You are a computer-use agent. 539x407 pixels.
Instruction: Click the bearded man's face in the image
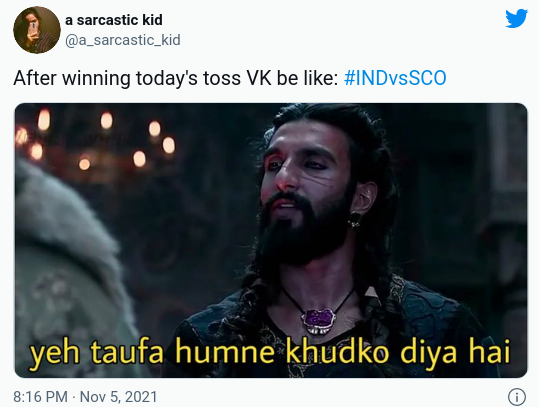click(x=304, y=192)
